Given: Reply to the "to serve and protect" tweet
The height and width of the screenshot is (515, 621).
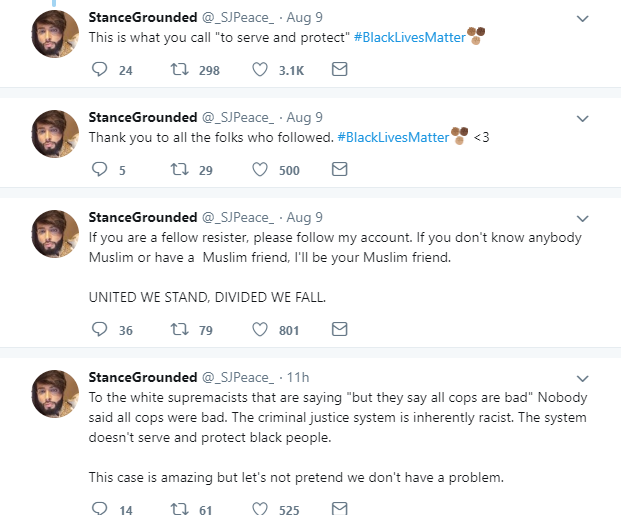Looking at the screenshot, I should [99, 70].
